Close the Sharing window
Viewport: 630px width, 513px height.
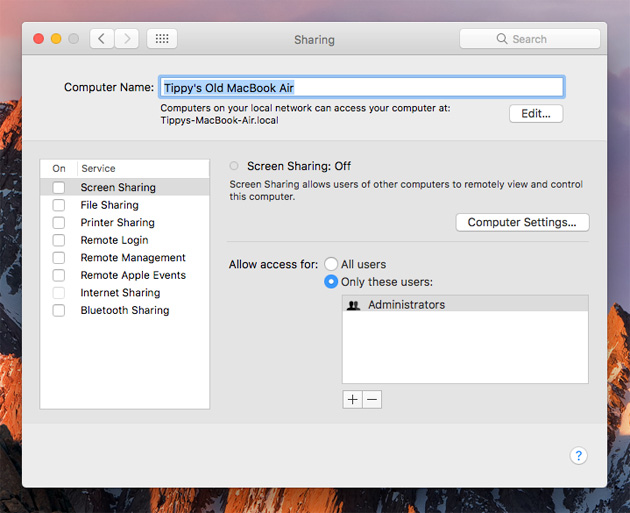[39, 39]
